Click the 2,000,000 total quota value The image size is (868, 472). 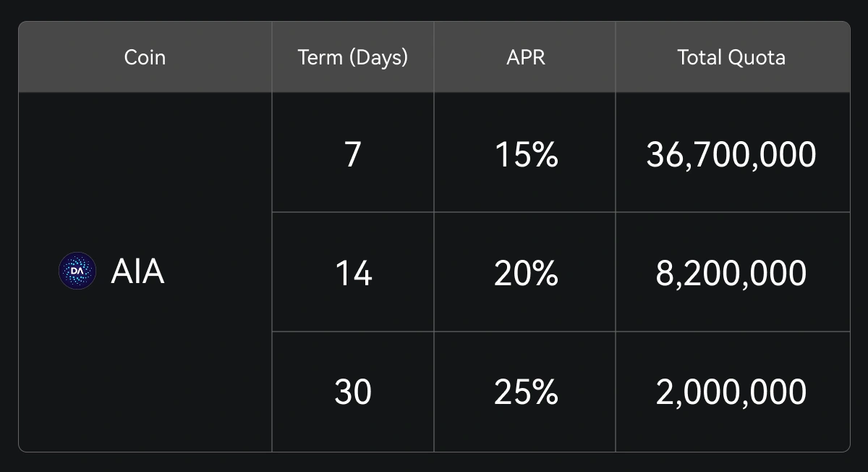point(731,392)
